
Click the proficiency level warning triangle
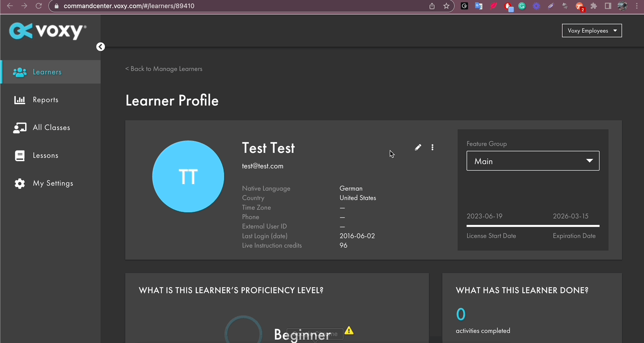349,330
